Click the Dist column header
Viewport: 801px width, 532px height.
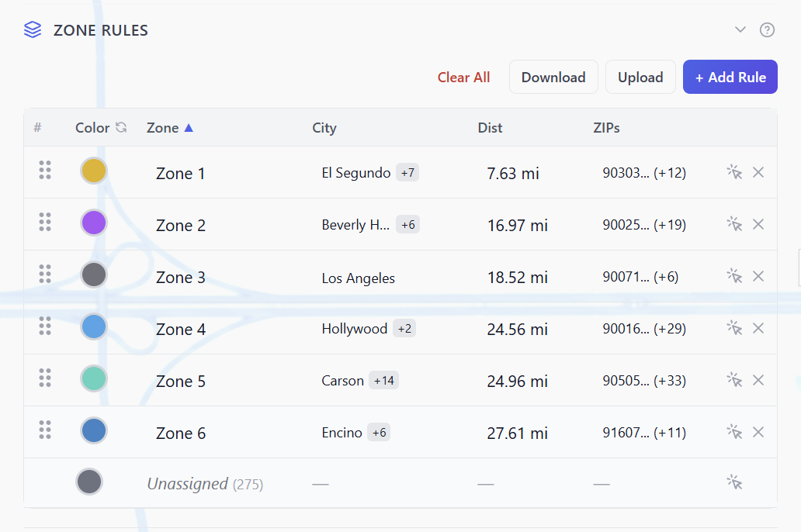490,128
